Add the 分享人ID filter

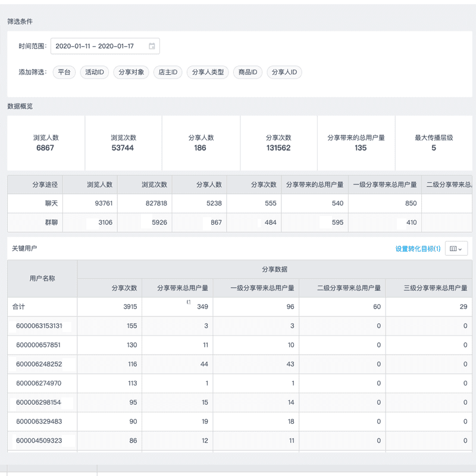point(284,72)
